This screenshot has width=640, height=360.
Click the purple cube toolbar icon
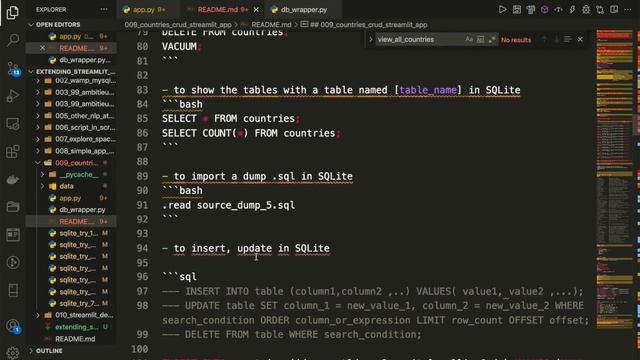(544, 9)
